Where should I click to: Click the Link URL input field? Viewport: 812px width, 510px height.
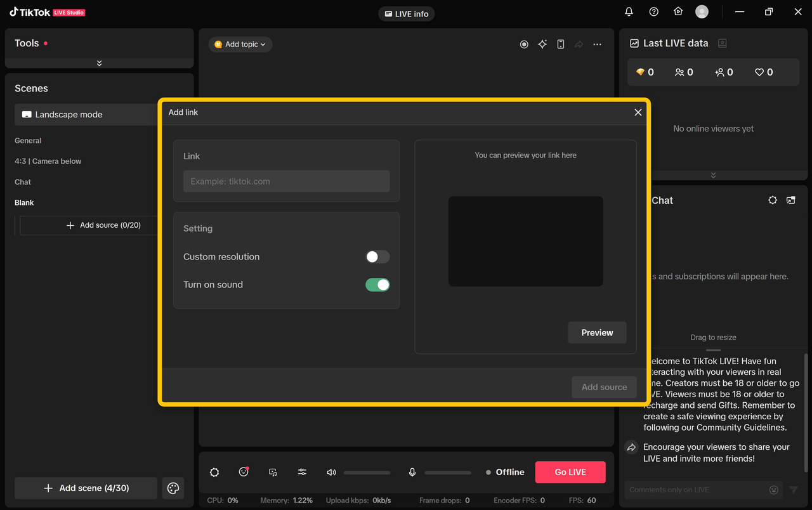pos(287,181)
